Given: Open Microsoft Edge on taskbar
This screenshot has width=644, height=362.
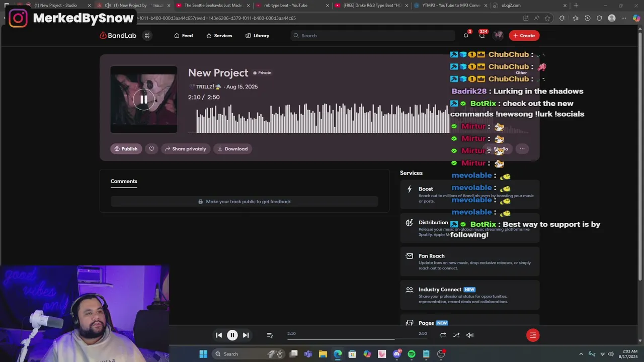Looking at the screenshot, I should click(x=338, y=354).
